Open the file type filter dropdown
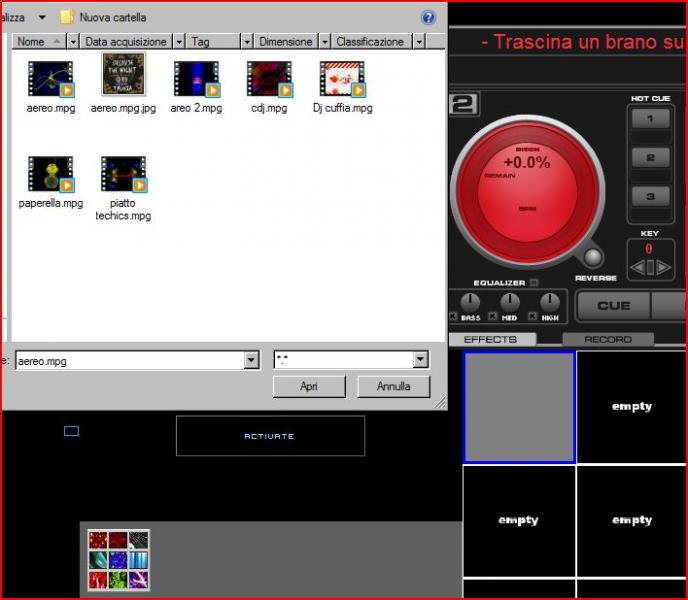The width and height of the screenshot is (688, 600). (x=420, y=360)
